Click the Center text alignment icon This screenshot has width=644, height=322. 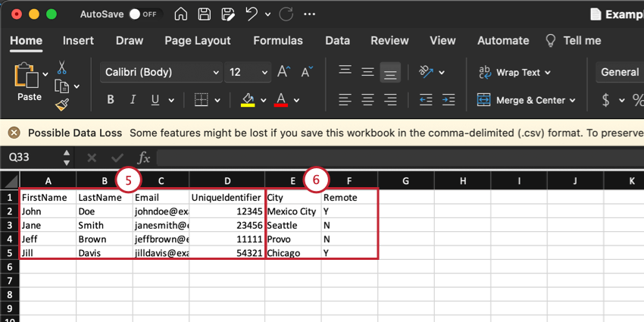tap(367, 99)
